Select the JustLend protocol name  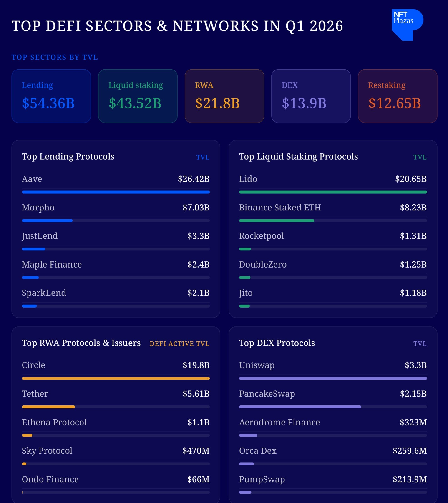tap(40, 236)
